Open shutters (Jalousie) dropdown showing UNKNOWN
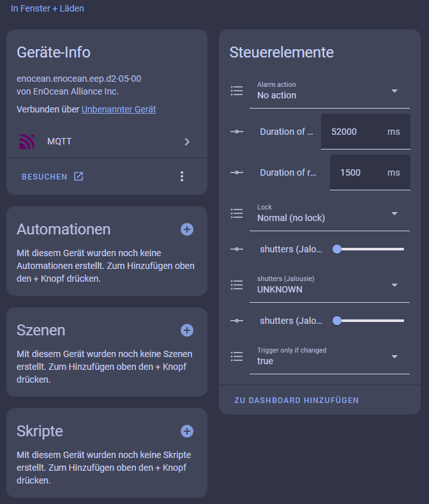 point(329,285)
